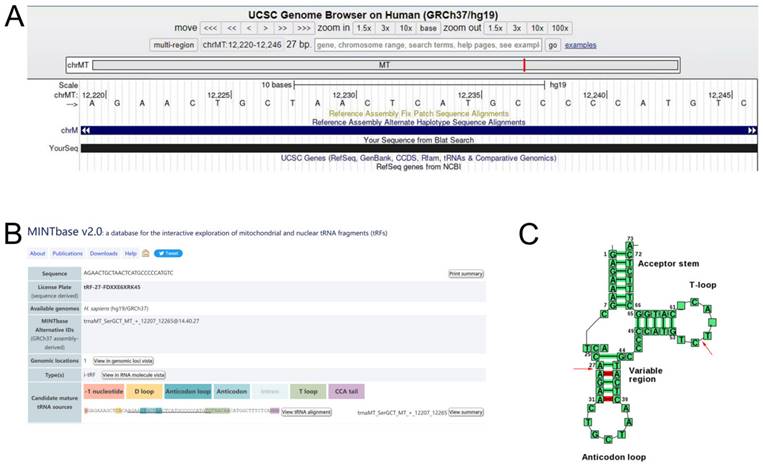Click sequence AGAACTGCTAACTCATGCCCCCATGTC text
763x467 pixels.
pos(128,273)
